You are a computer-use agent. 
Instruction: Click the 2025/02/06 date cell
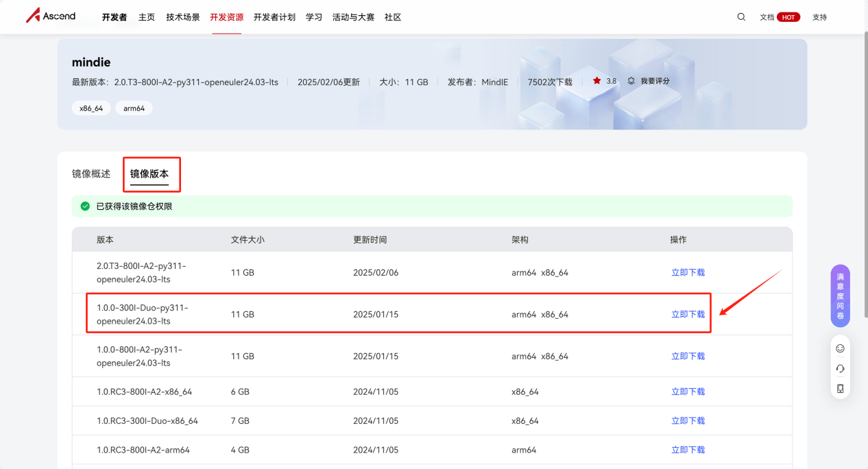click(x=376, y=272)
